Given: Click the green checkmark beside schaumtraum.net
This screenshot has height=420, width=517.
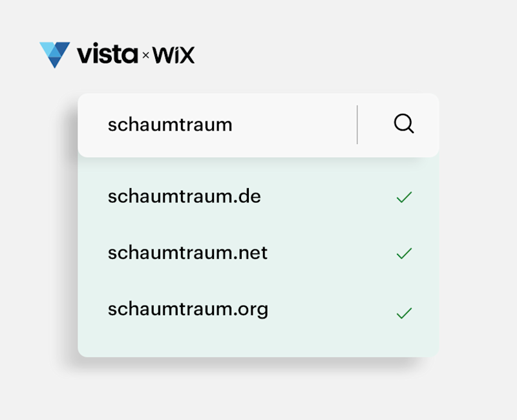Looking at the screenshot, I should 404,254.
